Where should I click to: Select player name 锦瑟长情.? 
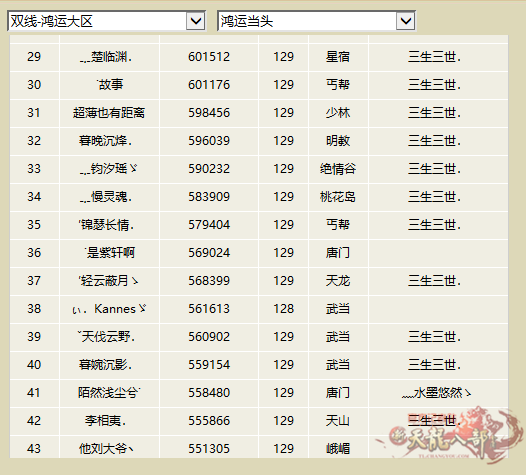[106, 225]
